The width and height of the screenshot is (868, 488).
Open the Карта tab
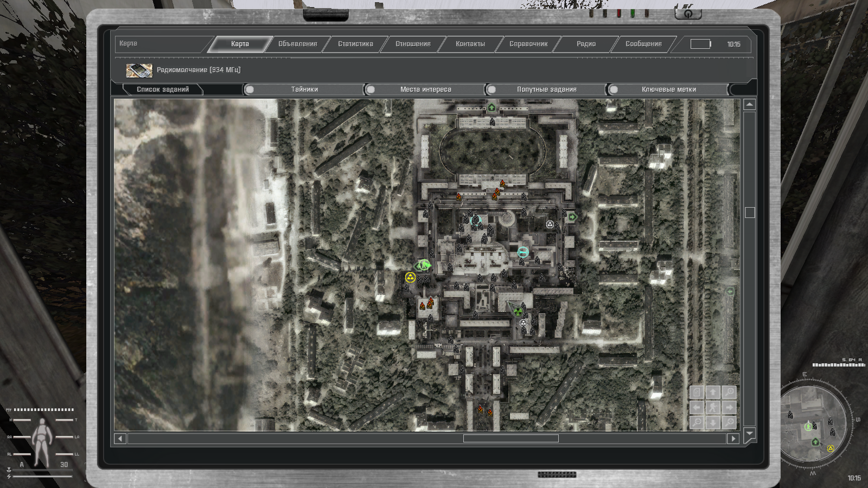(240, 44)
